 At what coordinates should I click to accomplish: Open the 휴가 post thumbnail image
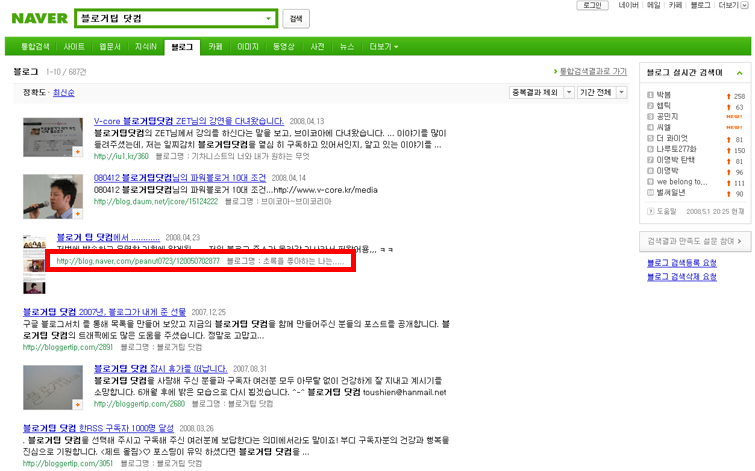53,387
